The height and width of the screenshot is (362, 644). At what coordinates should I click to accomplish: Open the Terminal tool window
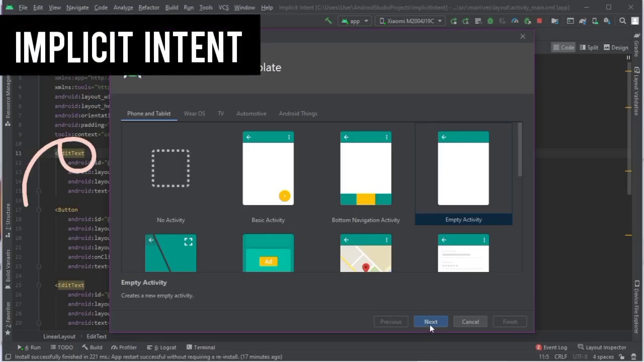click(201, 347)
